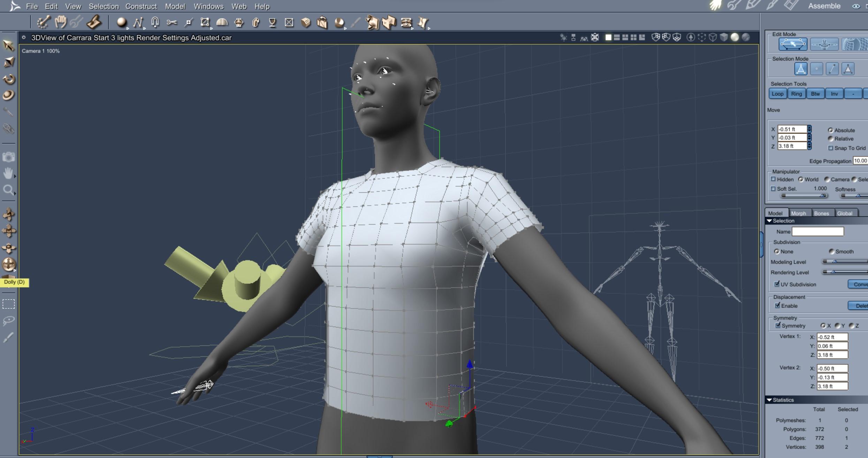Open the Construct menu
This screenshot has width=868, height=458.
[141, 6]
